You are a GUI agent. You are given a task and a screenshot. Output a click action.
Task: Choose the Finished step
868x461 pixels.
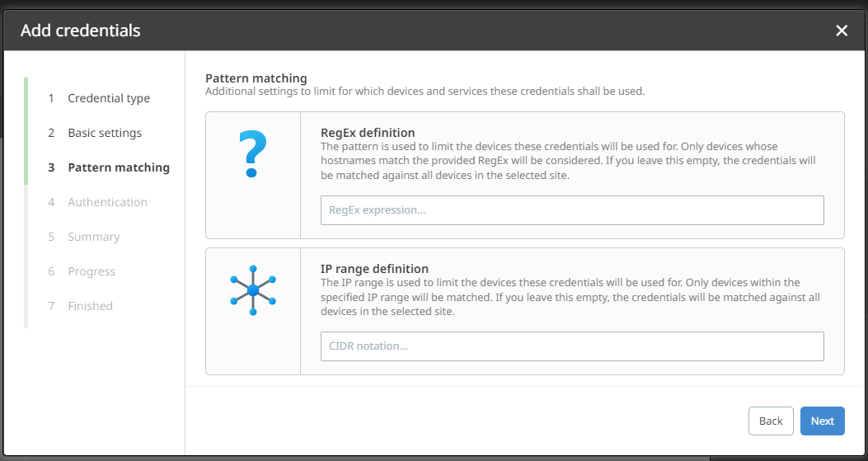pyautogui.click(x=90, y=306)
